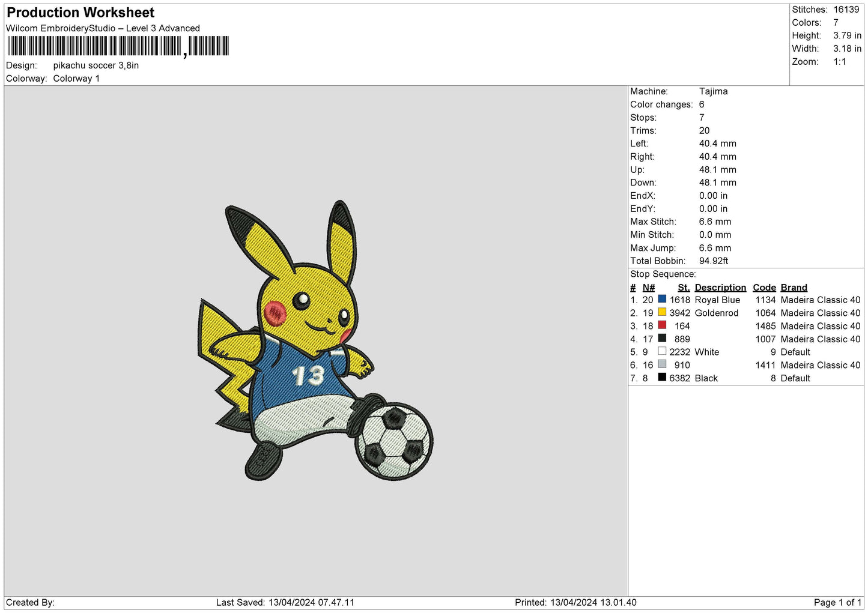Click the Max Stitch value 6.6 mm
The height and width of the screenshot is (613, 868).
(x=715, y=222)
